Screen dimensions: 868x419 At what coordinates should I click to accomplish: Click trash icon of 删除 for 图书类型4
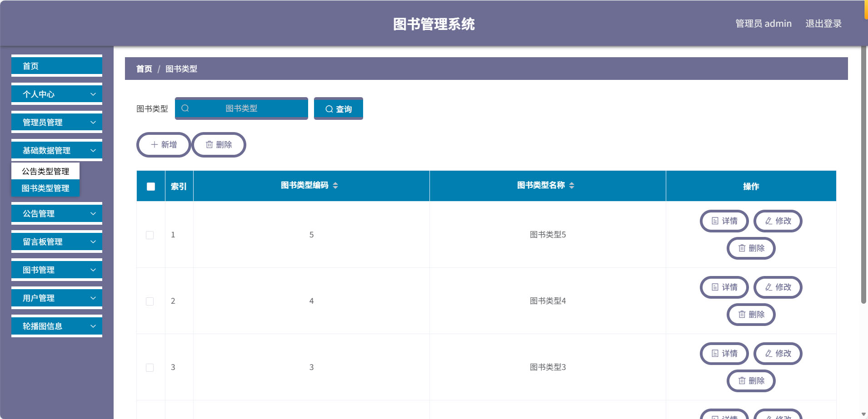742,315
